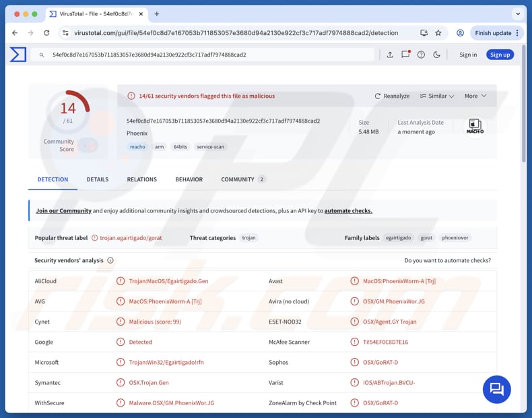Click the gorat family label
Viewport: 532px width, 418px height.
pos(426,238)
